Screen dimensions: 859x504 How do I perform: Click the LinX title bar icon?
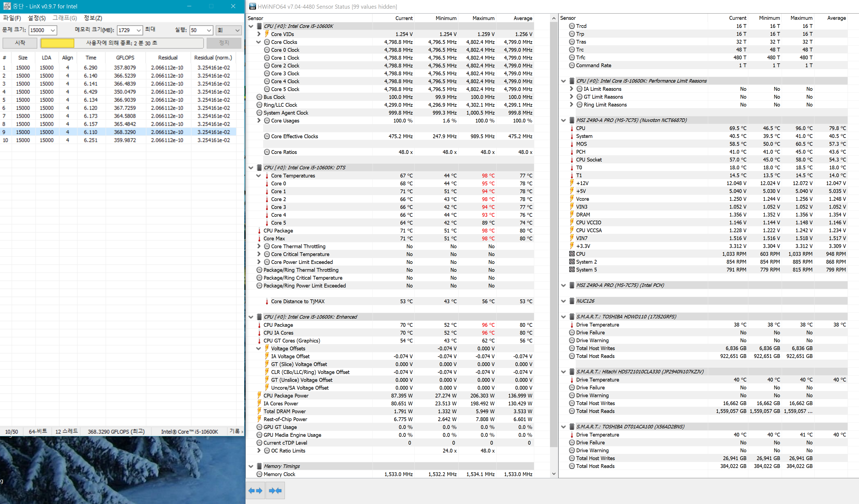click(x=7, y=6)
